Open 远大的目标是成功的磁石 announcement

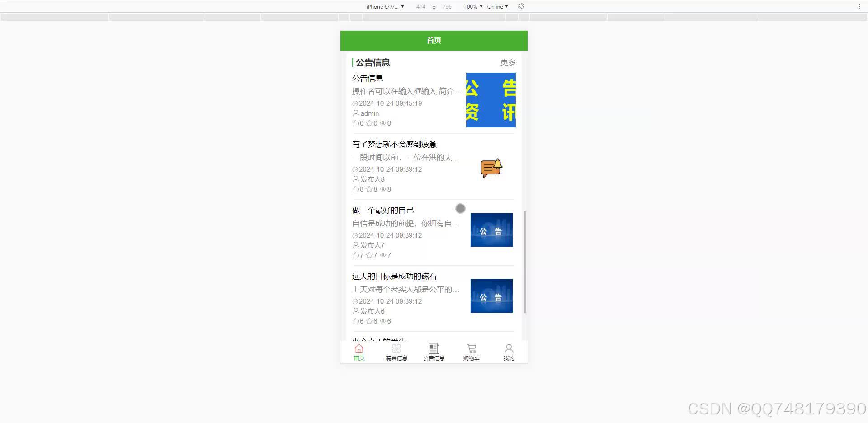(x=394, y=276)
